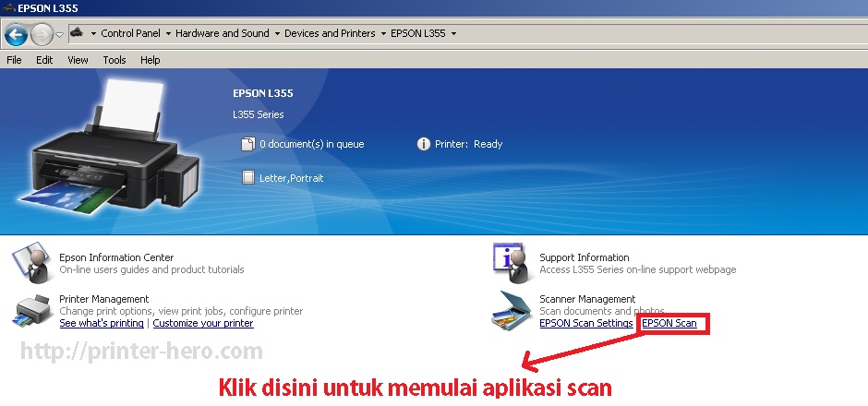Click Printer Management title
The height and width of the screenshot is (406, 868).
tap(104, 299)
